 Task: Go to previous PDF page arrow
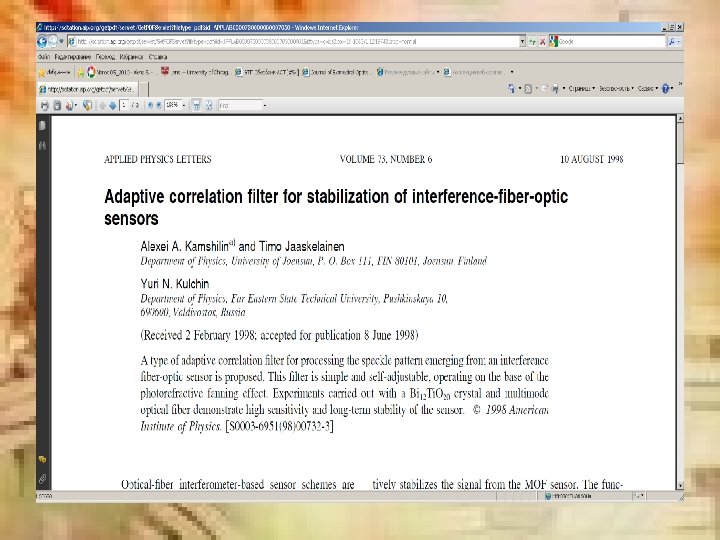tap(102, 106)
